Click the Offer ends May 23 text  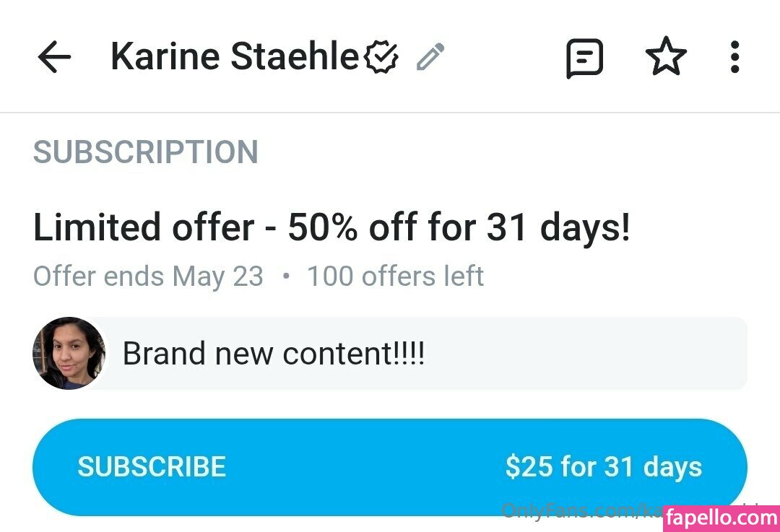[148, 276]
